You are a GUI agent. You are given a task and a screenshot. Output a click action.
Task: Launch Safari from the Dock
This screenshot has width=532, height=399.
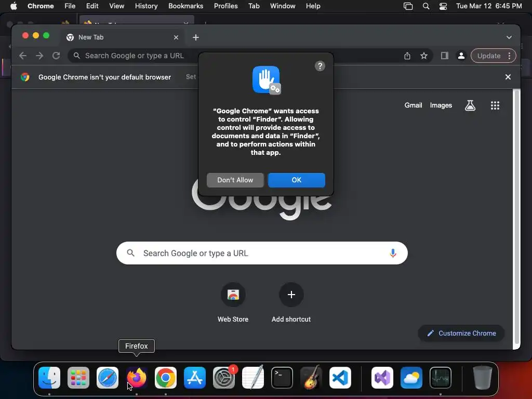tap(108, 378)
